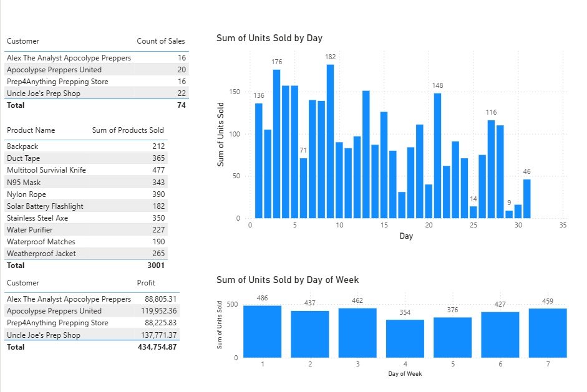Click Day of Week bar labeled 354
Screen dimensions: 587x392
coord(405,338)
